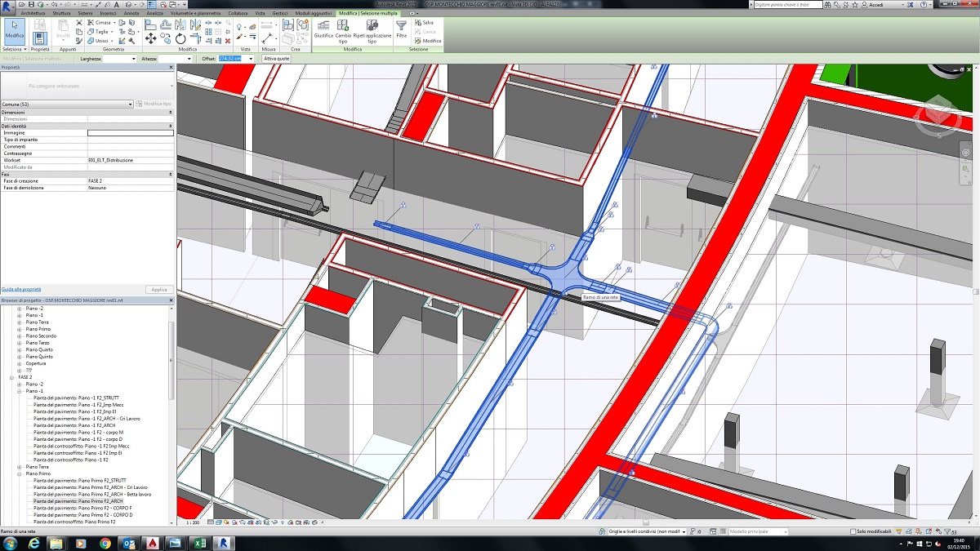Expand the Piano Terzo tree node
Screen dimensions: 980x551
coord(20,343)
